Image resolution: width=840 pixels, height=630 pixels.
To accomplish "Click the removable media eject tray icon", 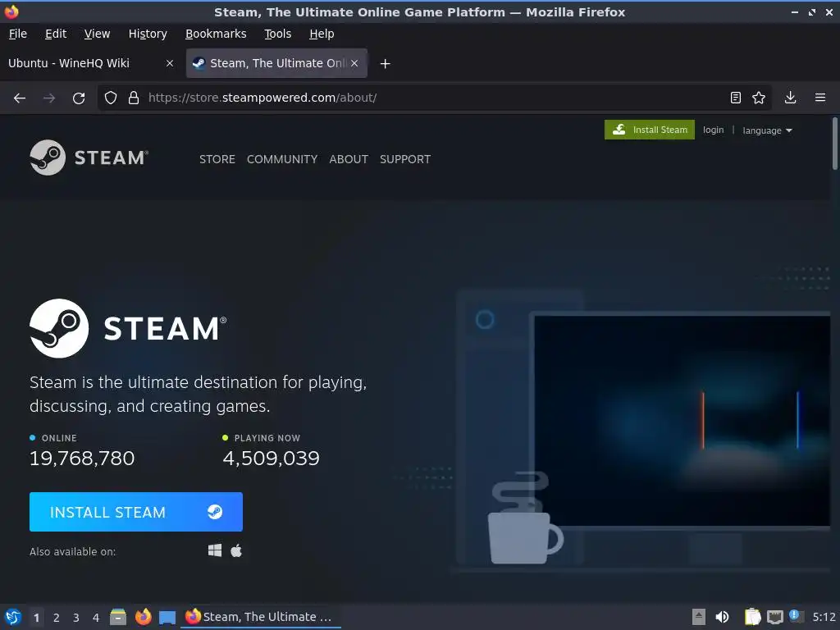I will [699, 617].
